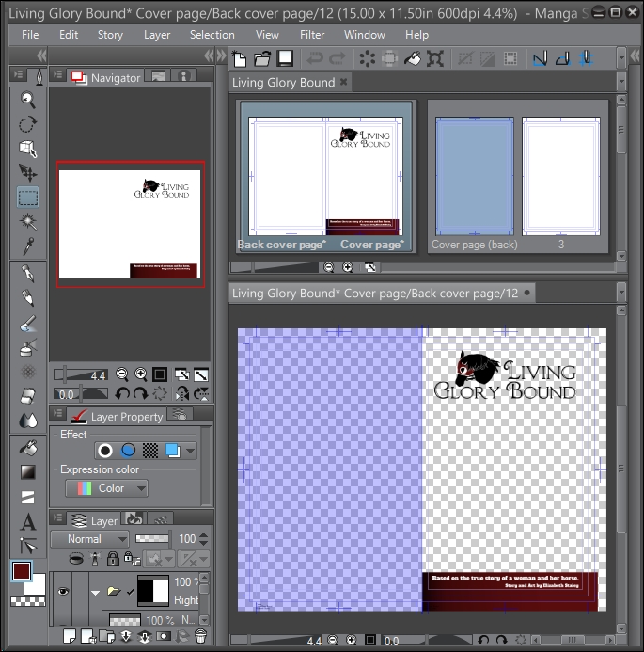The image size is (644, 652).
Task: Zoom out in the Navigator panel
Action: tap(122, 374)
